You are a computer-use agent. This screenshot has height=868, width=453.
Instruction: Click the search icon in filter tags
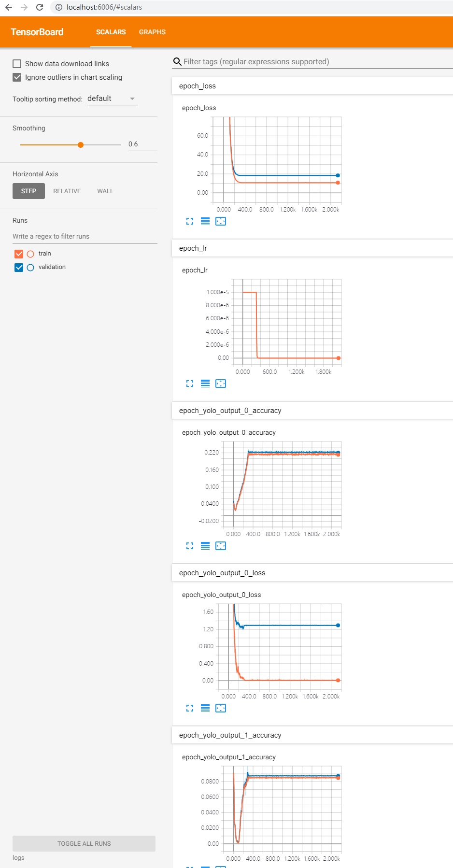(177, 62)
